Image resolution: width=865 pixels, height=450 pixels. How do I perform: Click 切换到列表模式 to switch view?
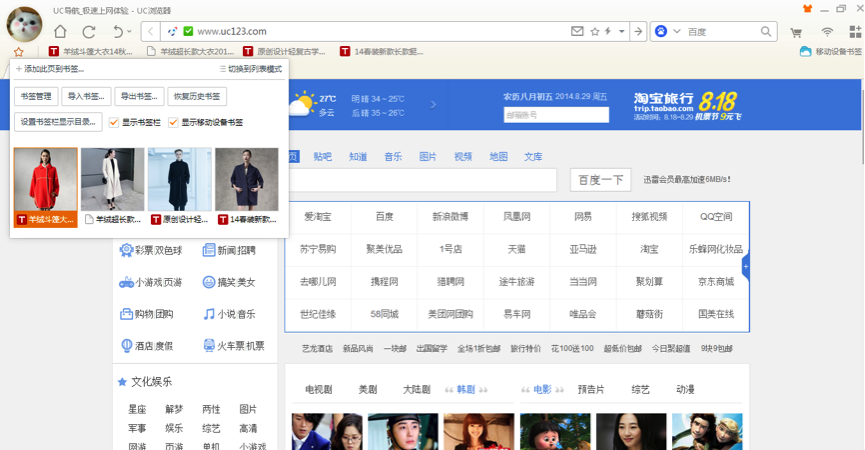tap(251, 69)
